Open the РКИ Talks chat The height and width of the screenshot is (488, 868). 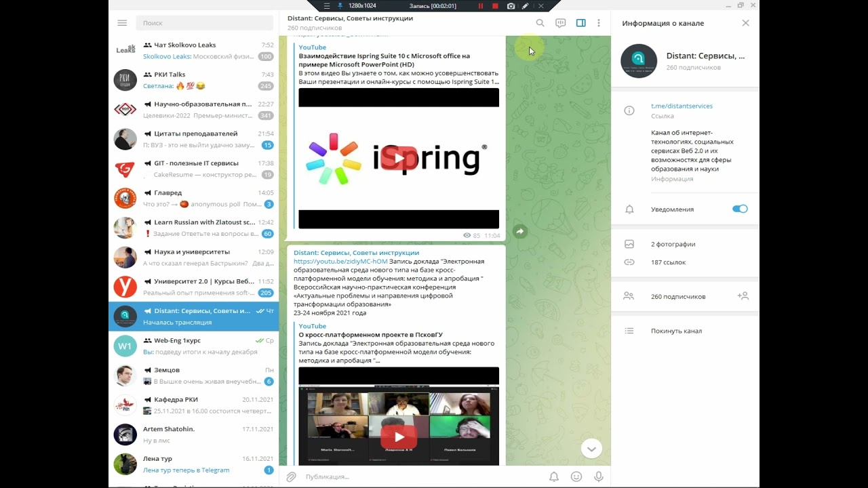coord(193,80)
